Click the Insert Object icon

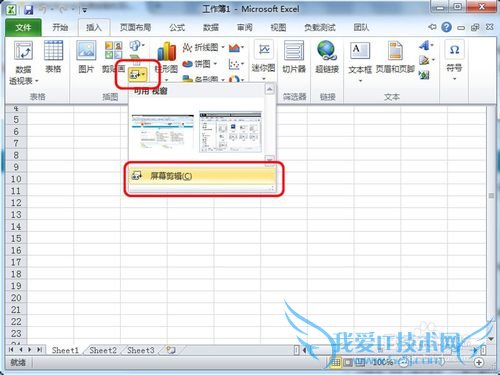tap(424, 75)
